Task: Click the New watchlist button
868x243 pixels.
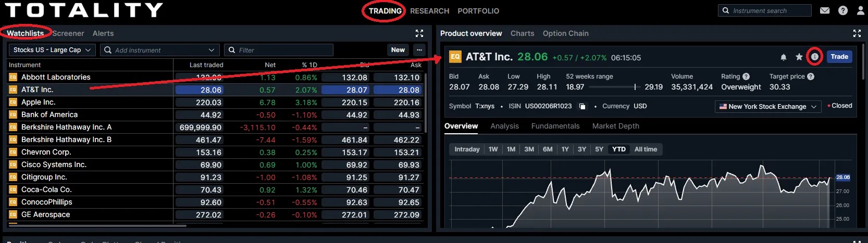Action: (x=398, y=50)
